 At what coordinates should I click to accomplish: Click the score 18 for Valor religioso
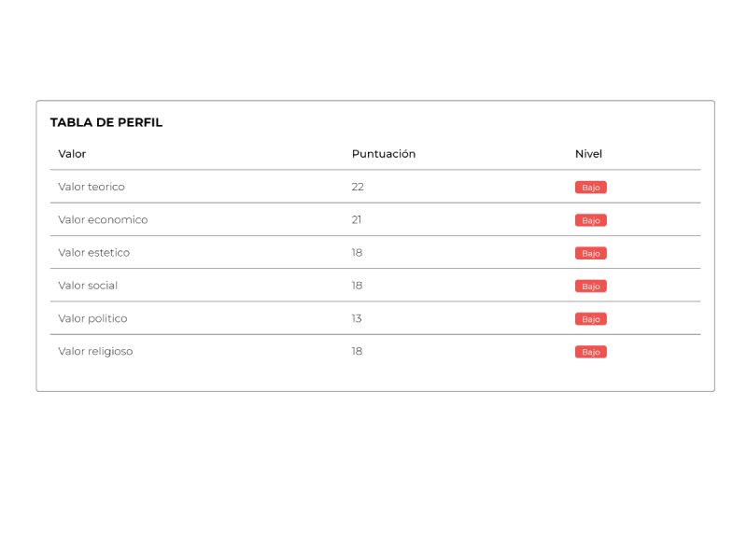pyautogui.click(x=357, y=352)
